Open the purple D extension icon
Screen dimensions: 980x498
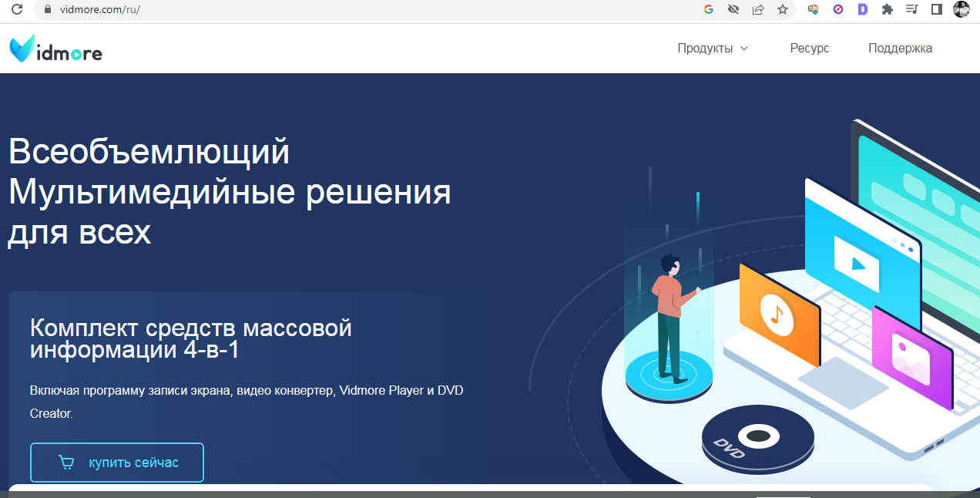[863, 9]
